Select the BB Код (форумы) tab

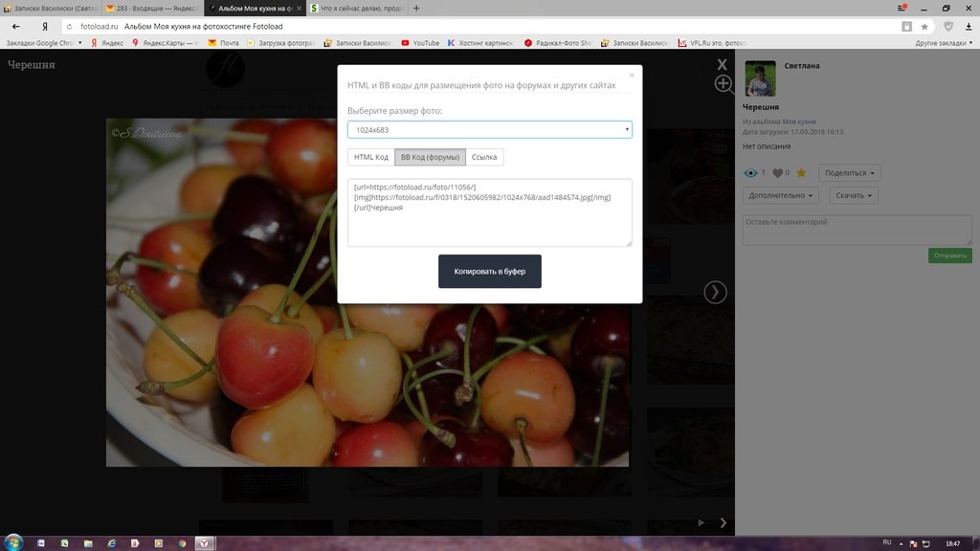[430, 157]
